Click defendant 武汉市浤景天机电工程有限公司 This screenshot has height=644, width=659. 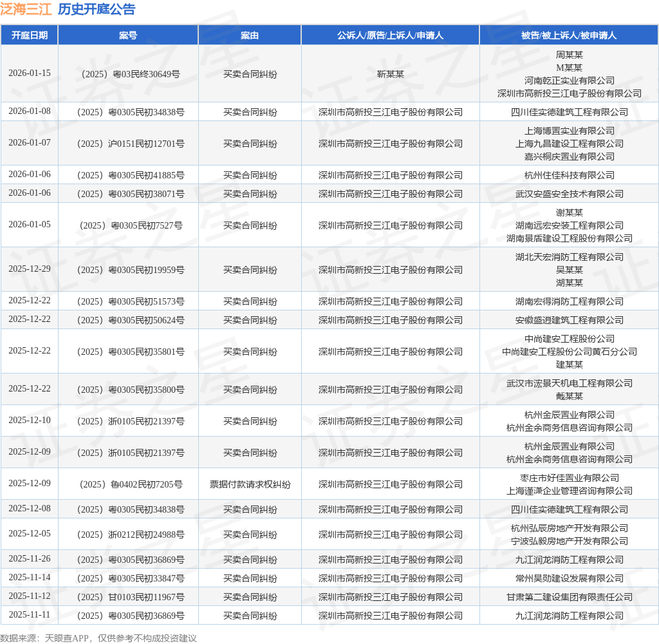569,383
